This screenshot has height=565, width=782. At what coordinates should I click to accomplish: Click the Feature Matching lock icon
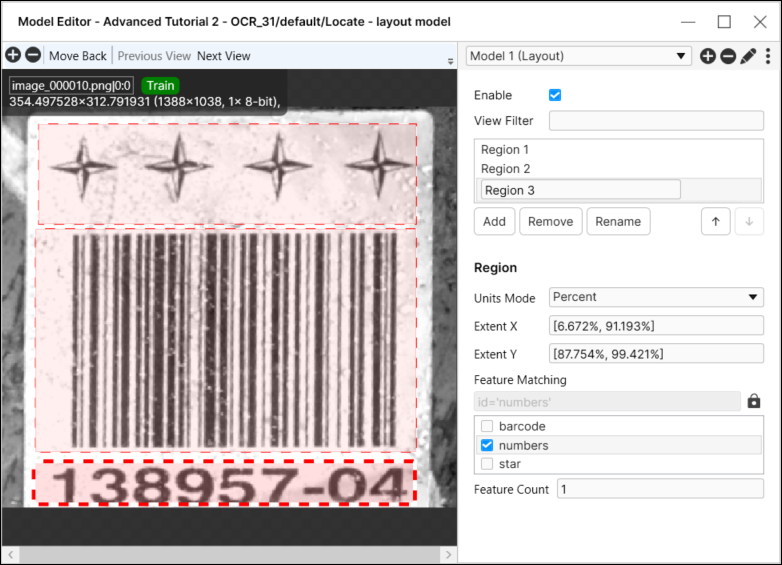754,401
